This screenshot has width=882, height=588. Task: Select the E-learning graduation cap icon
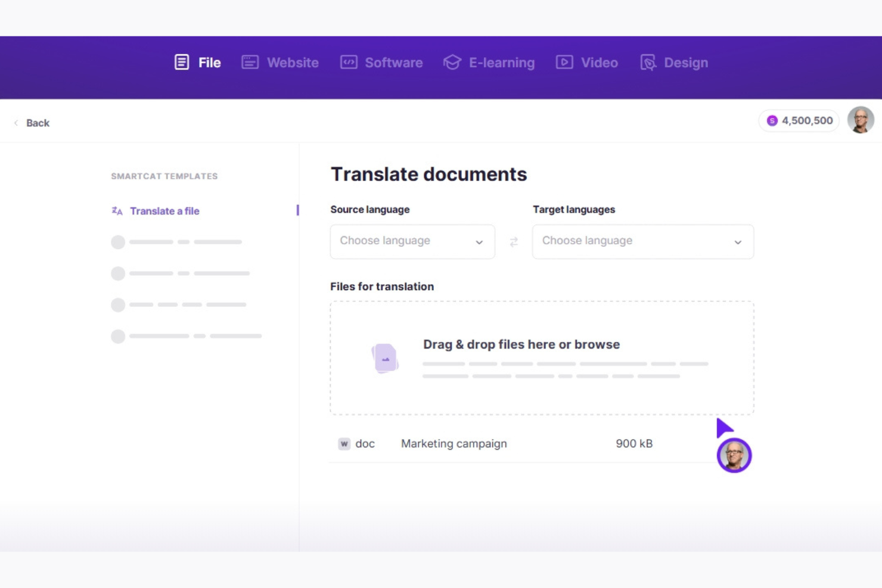(452, 62)
